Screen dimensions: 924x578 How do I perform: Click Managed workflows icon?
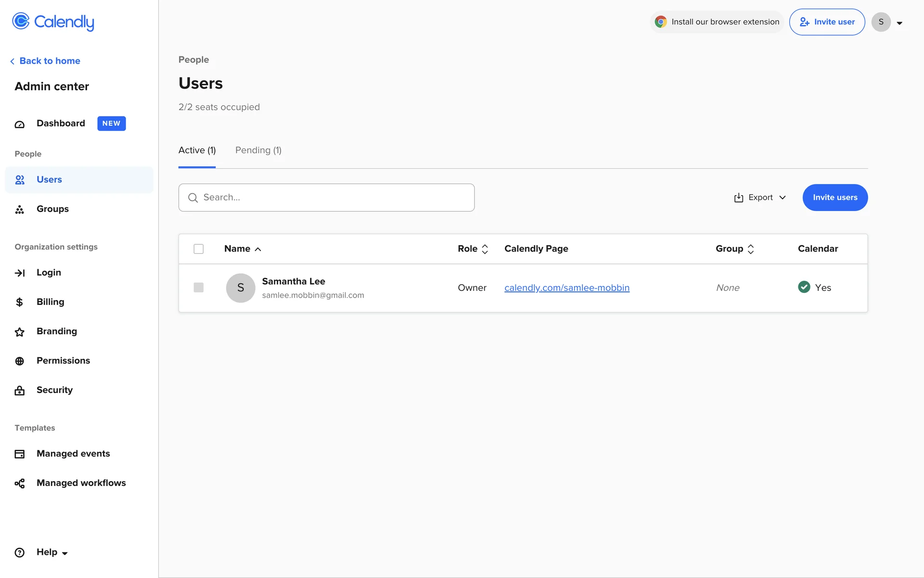click(19, 484)
